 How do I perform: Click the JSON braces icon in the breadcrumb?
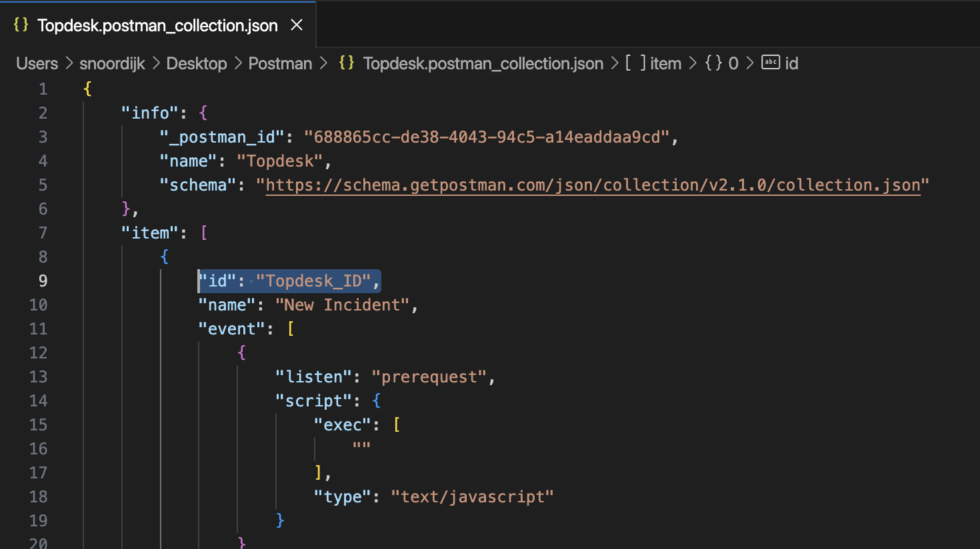tap(346, 63)
